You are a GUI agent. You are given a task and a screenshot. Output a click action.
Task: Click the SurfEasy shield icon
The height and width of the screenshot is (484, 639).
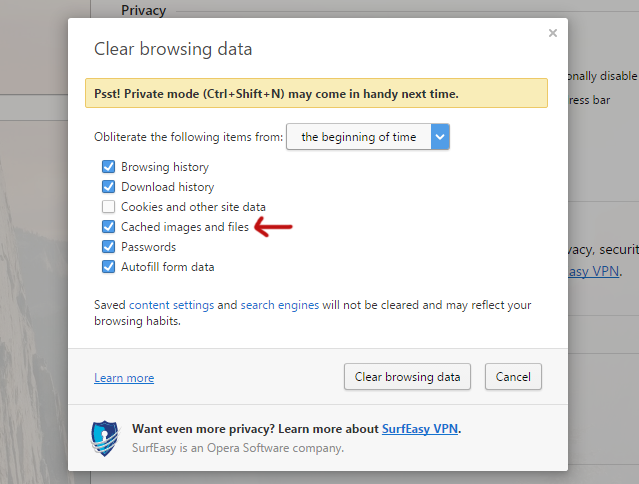click(105, 438)
